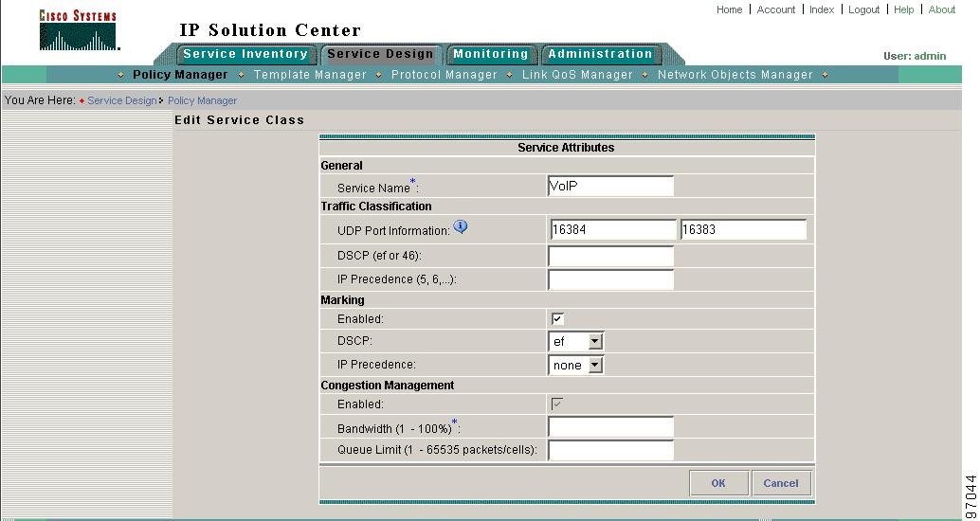Click the UDP Port Information info icon

pyautogui.click(x=461, y=226)
